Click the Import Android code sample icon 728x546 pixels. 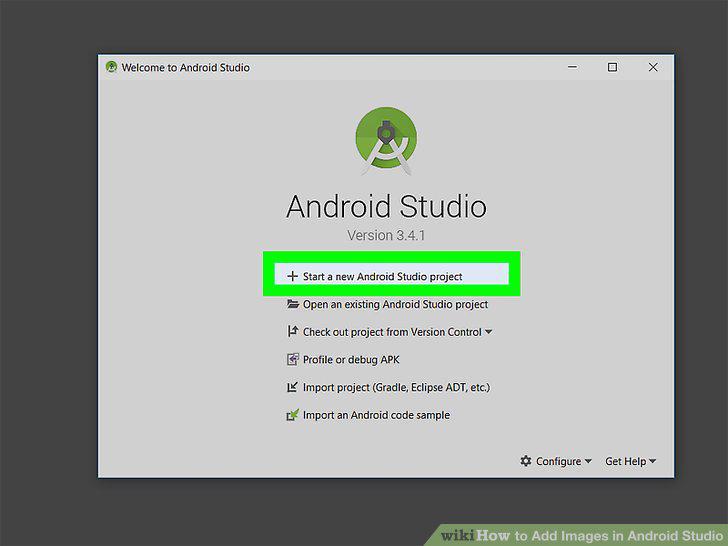[292, 415]
